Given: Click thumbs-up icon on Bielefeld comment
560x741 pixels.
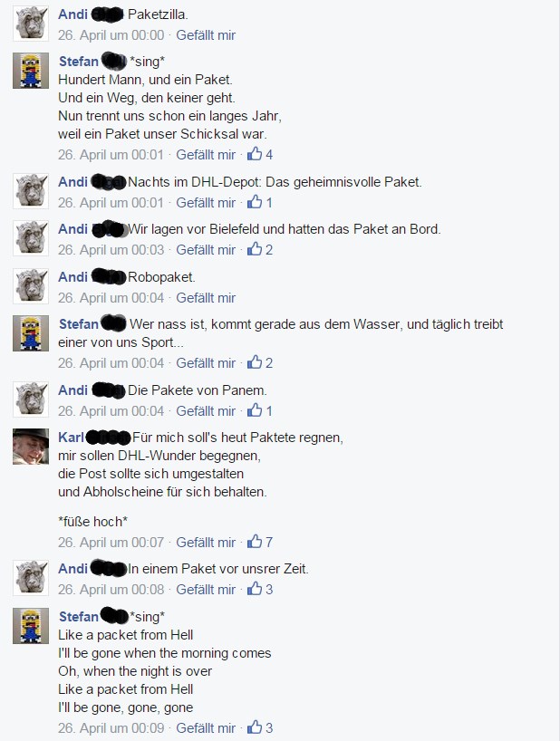Looking at the screenshot, I should click(255, 249).
